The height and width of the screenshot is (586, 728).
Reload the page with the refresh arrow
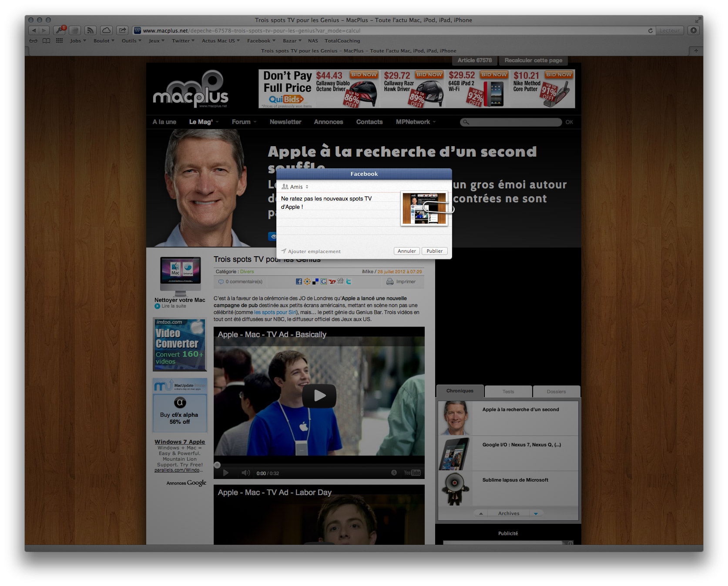point(650,30)
